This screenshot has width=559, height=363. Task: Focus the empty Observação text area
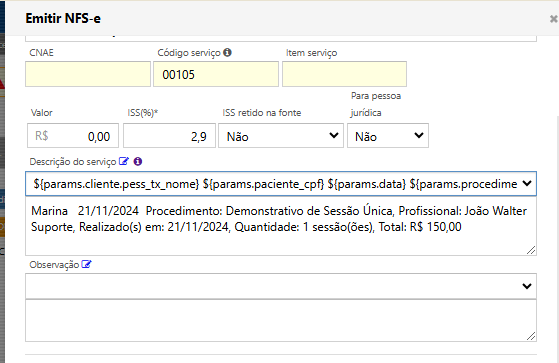(x=281, y=321)
